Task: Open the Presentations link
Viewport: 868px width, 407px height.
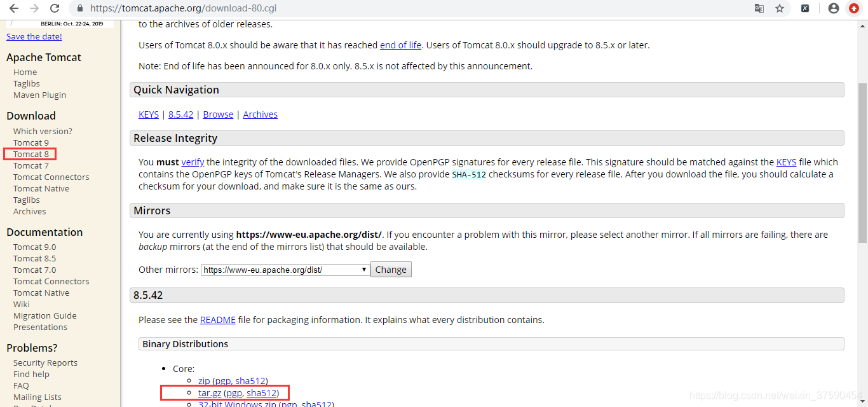Action: (x=40, y=327)
